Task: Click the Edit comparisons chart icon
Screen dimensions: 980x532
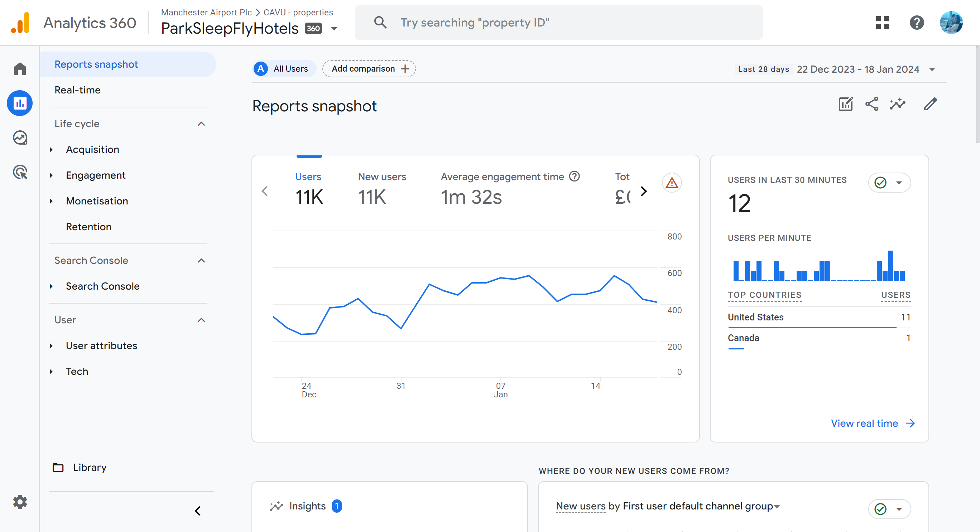Action: point(845,104)
